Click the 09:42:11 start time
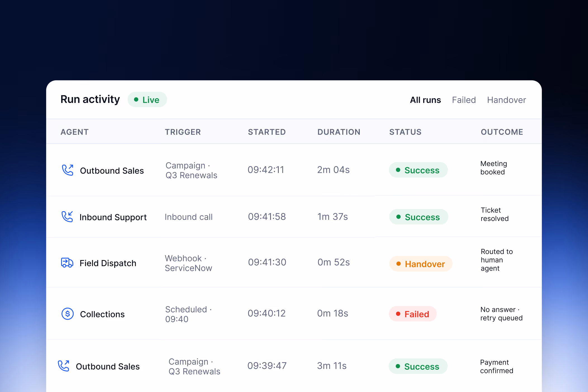Image resolution: width=588 pixels, height=392 pixels. (266, 170)
